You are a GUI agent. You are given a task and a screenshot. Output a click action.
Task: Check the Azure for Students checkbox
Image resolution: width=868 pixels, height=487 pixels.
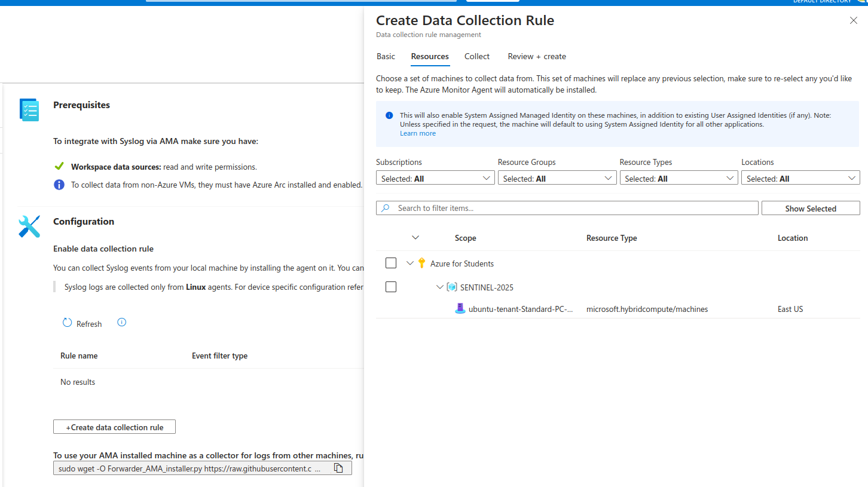(x=391, y=264)
